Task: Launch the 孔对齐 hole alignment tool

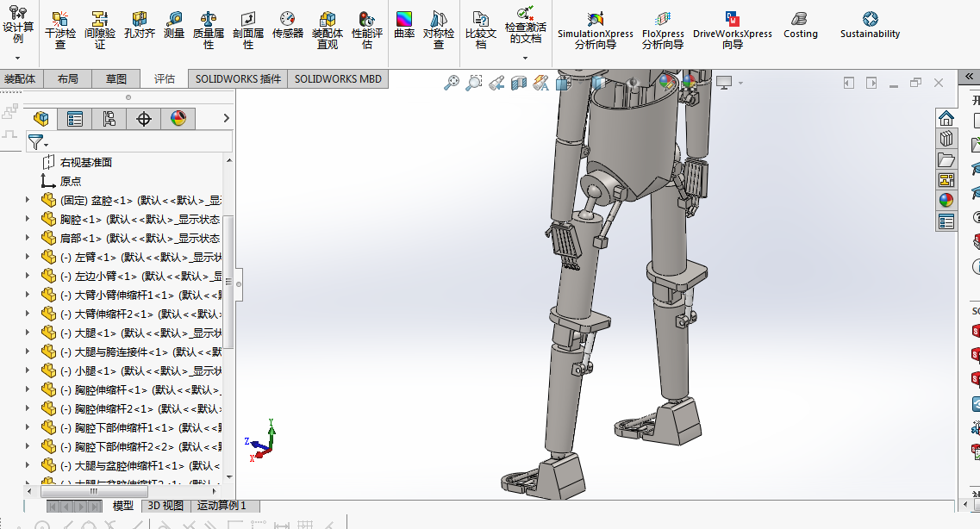Action: pyautogui.click(x=140, y=25)
